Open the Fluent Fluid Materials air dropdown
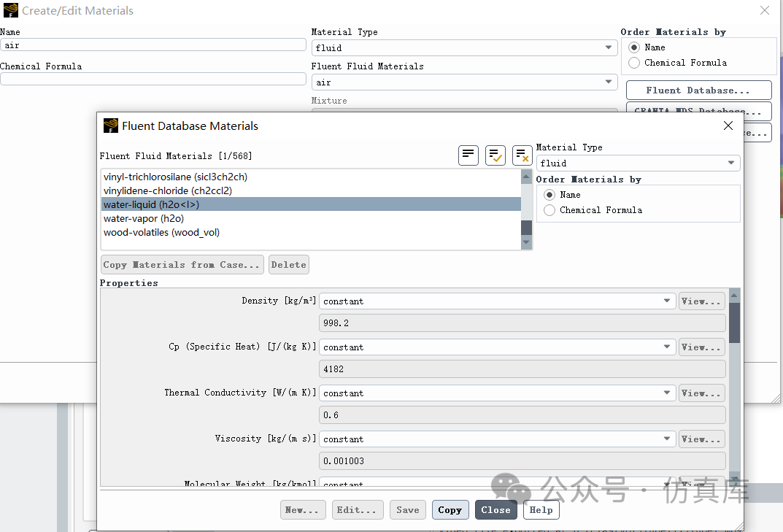The width and height of the screenshot is (783, 532). pos(464,82)
